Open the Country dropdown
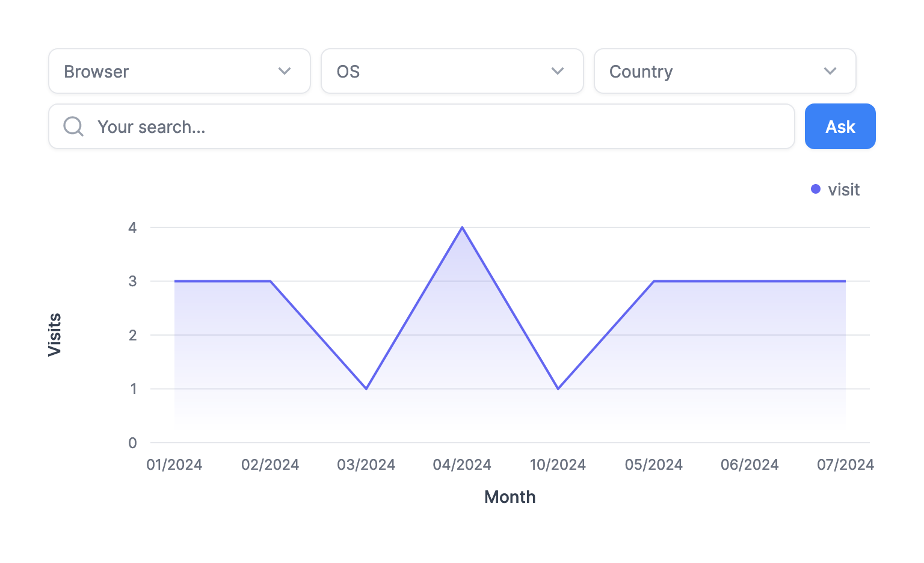 (x=725, y=71)
